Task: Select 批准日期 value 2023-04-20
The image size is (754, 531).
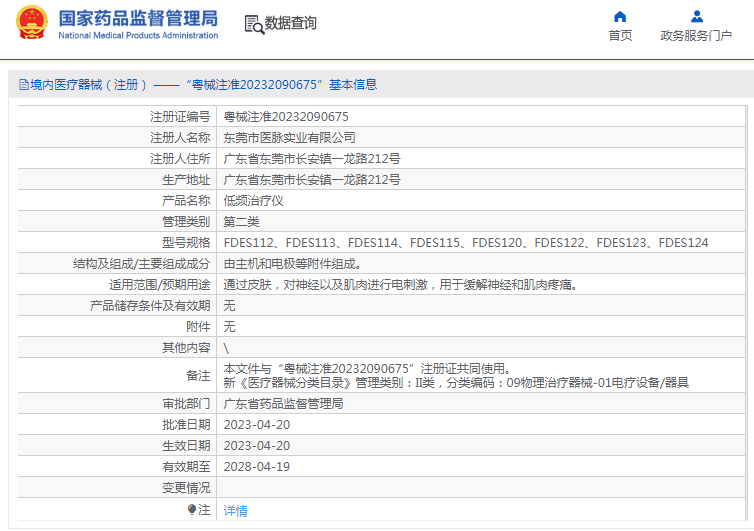Action: tap(257, 425)
